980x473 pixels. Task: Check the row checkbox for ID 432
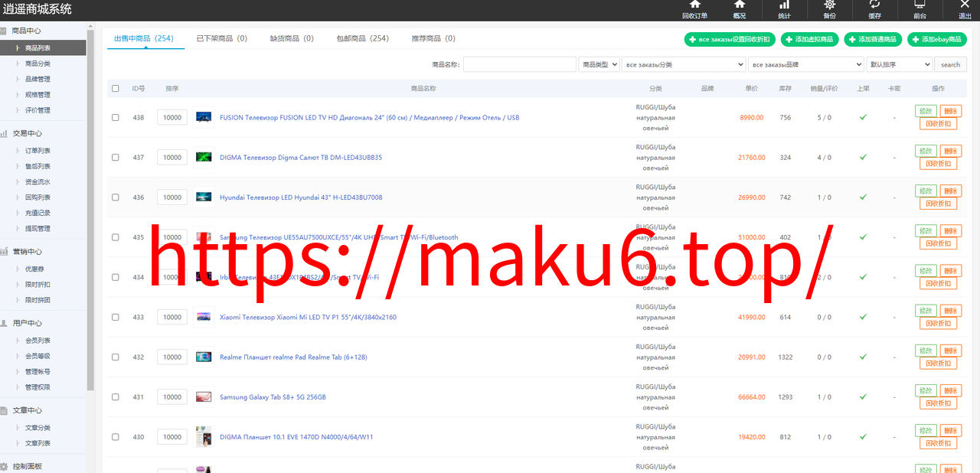116,357
